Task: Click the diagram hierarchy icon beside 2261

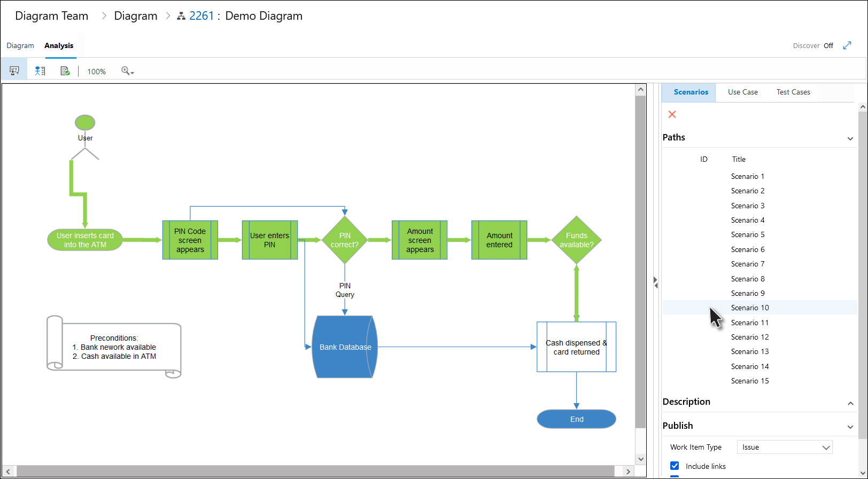Action: (x=181, y=17)
